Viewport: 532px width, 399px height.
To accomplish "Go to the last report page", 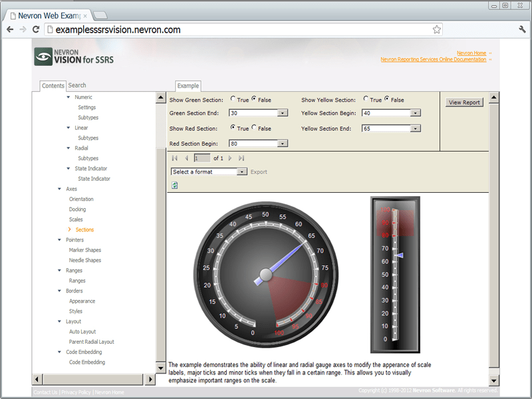I will tap(241, 158).
